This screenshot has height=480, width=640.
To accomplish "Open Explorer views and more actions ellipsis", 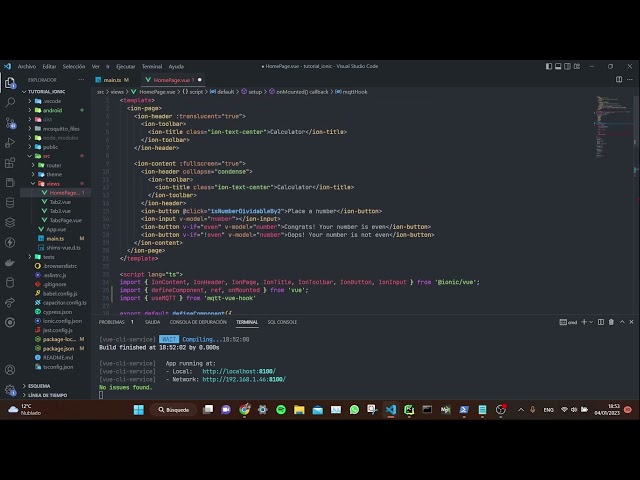I will coord(81,80).
